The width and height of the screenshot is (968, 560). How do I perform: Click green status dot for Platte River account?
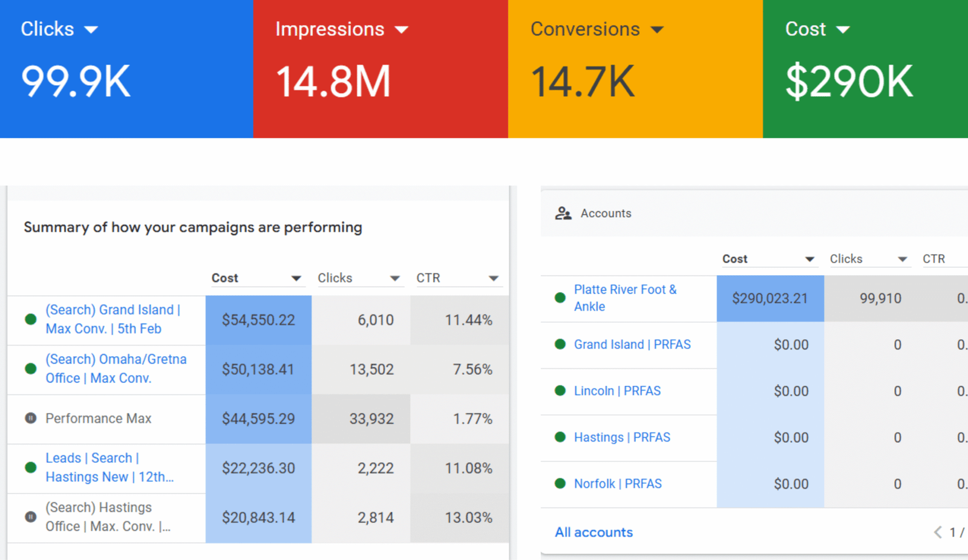560,298
